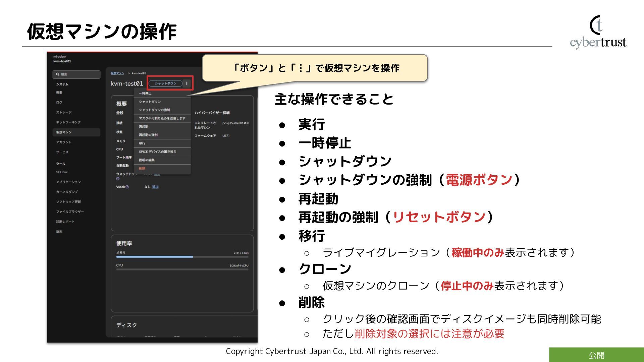Open ストレージ in the sidebar navigation
Screen dimensions: 644x362
[64, 112]
